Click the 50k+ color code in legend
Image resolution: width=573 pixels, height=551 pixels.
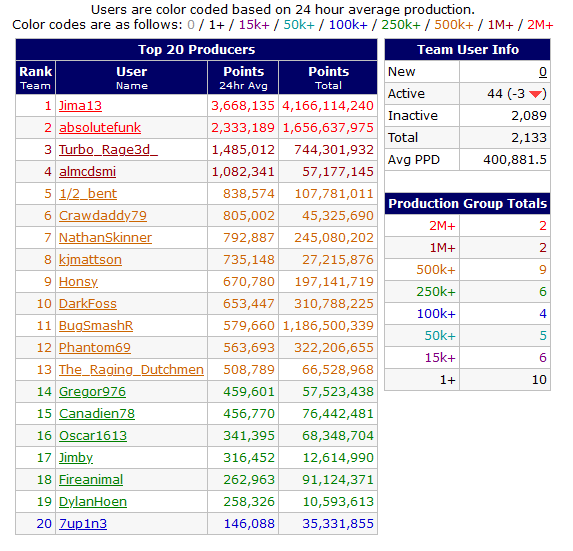299,25
